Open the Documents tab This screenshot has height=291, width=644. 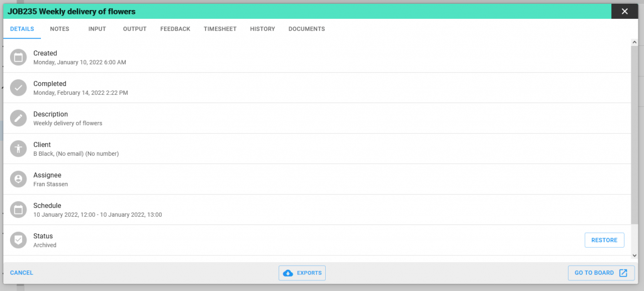point(307,29)
